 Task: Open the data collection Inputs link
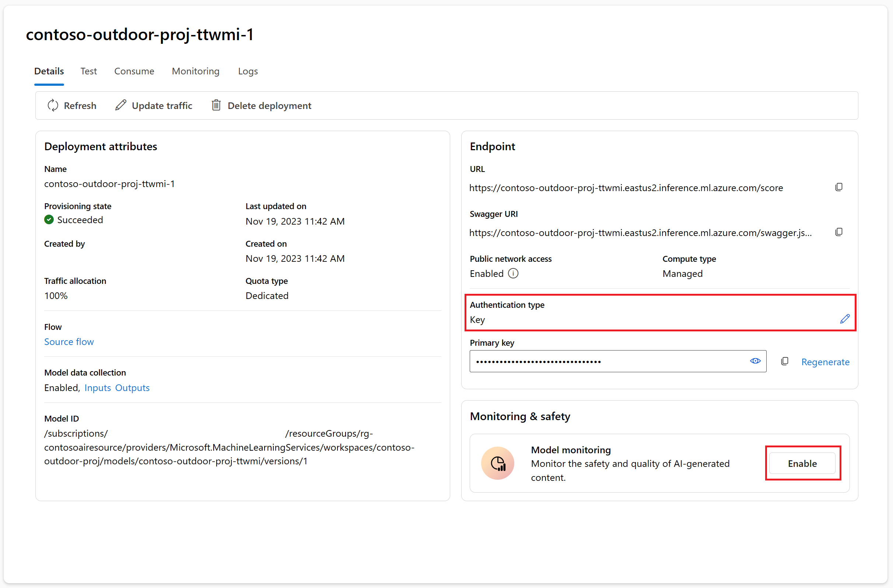coord(98,388)
